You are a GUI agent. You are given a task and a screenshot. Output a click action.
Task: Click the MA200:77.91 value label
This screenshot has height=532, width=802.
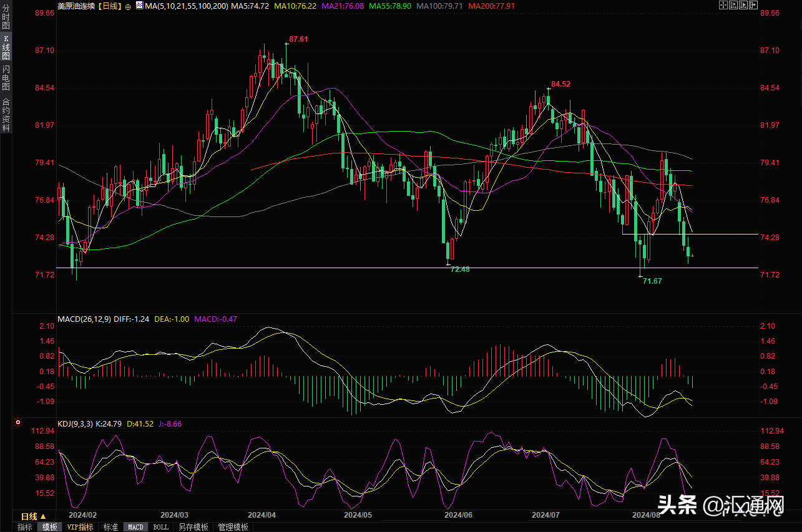pyautogui.click(x=491, y=6)
